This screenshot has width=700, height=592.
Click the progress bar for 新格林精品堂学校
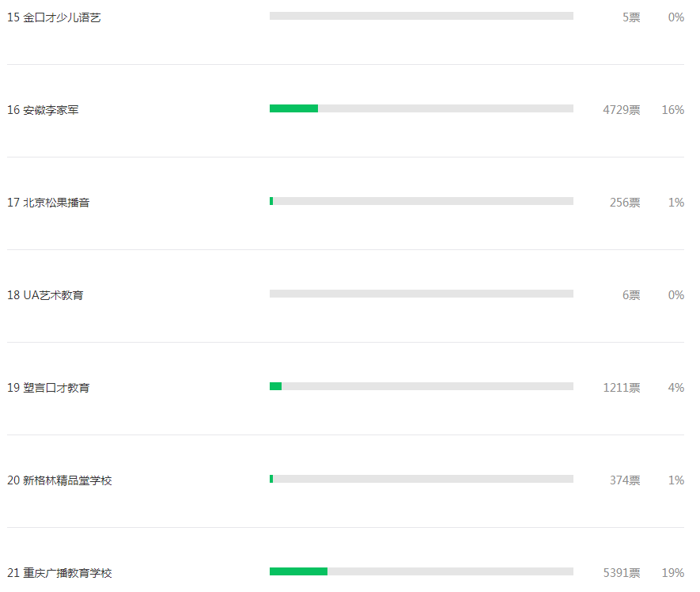[x=422, y=479]
